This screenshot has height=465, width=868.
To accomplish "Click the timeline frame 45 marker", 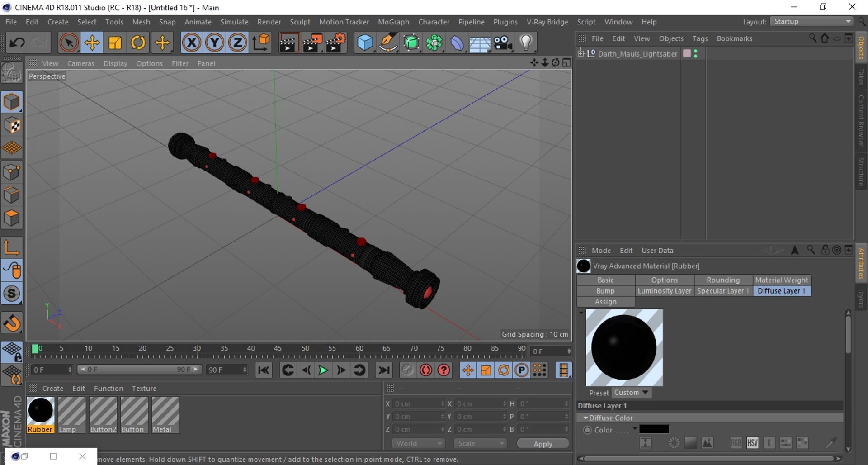I will (x=278, y=349).
